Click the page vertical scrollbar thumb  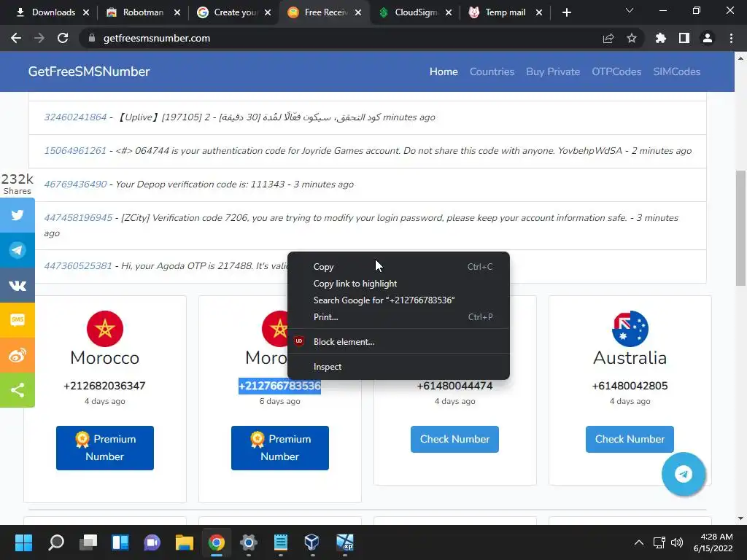pos(740,227)
